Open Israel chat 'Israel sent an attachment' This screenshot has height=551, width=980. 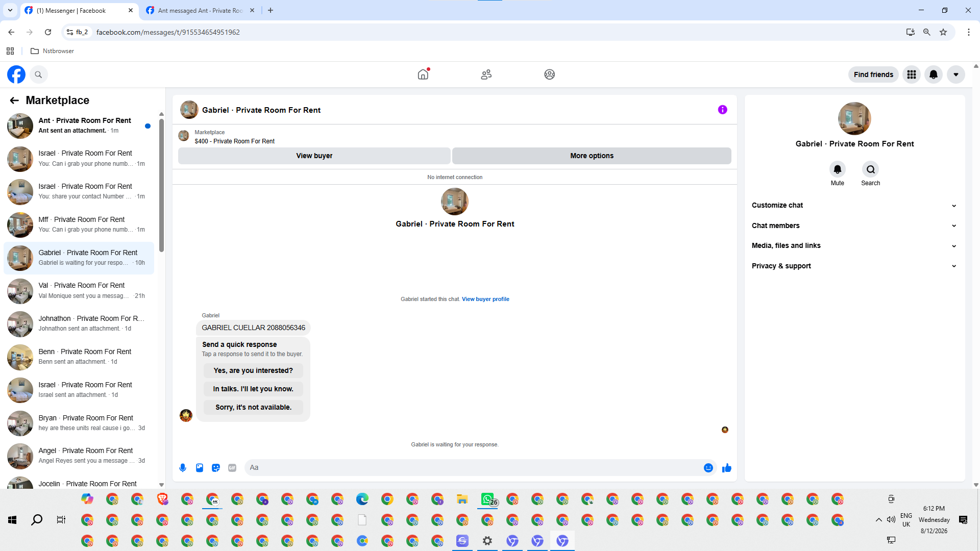tap(79, 390)
